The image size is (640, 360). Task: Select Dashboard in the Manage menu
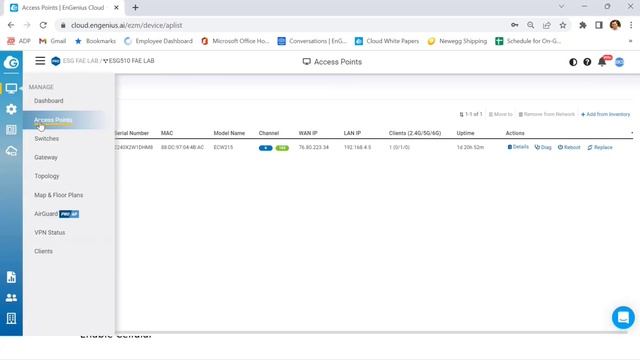coord(49,101)
